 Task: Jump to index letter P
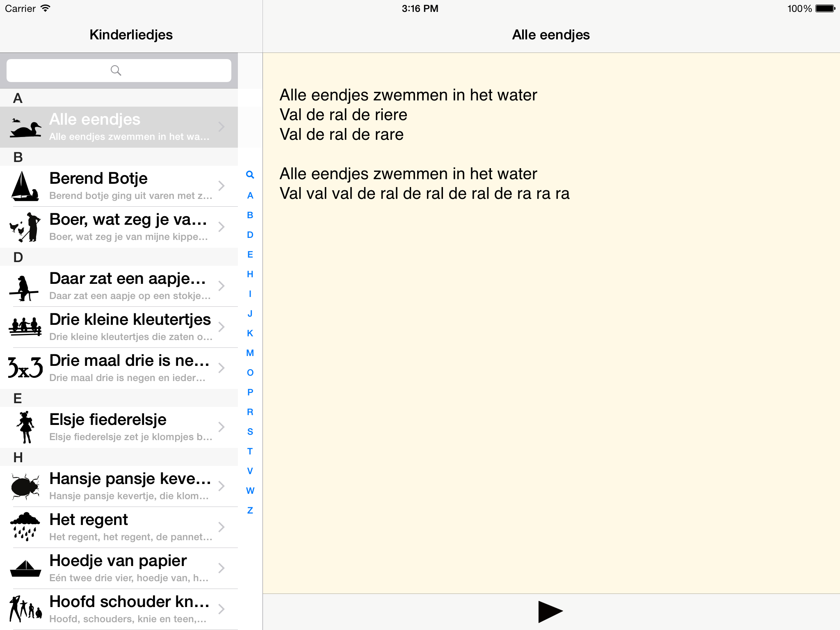250,393
